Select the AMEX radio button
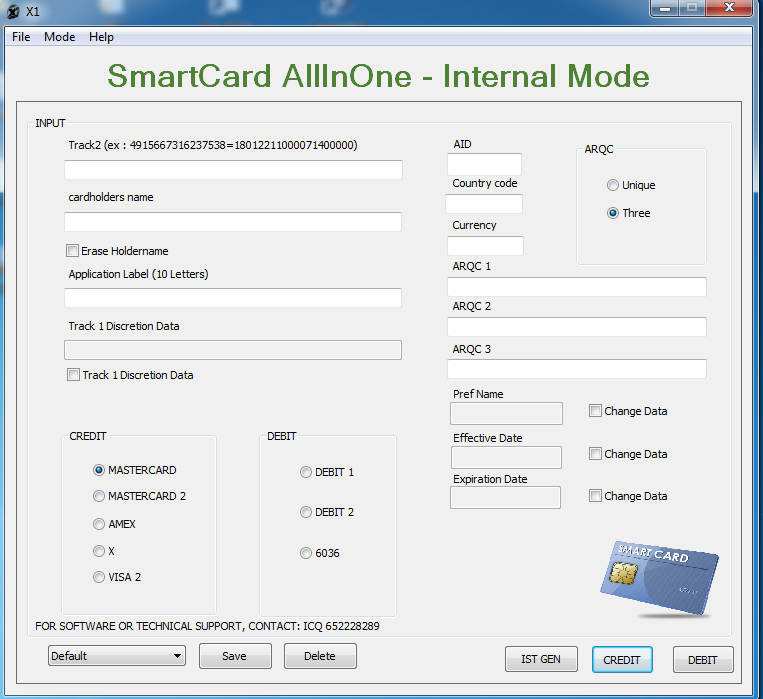 pyautogui.click(x=99, y=524)
